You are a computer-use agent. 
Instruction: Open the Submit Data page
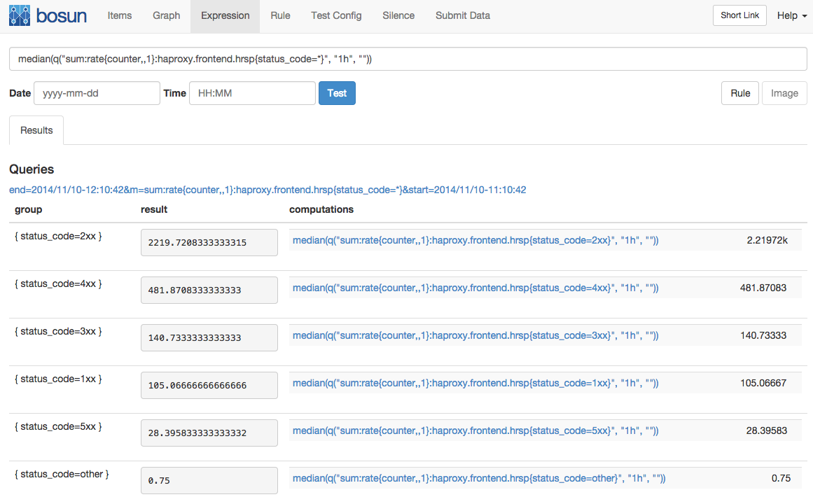(462, 15)
